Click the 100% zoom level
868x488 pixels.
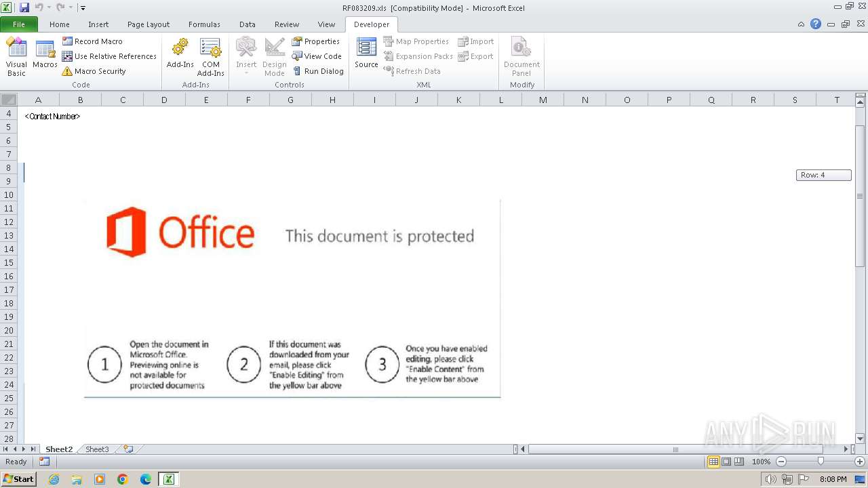[761, 462]
